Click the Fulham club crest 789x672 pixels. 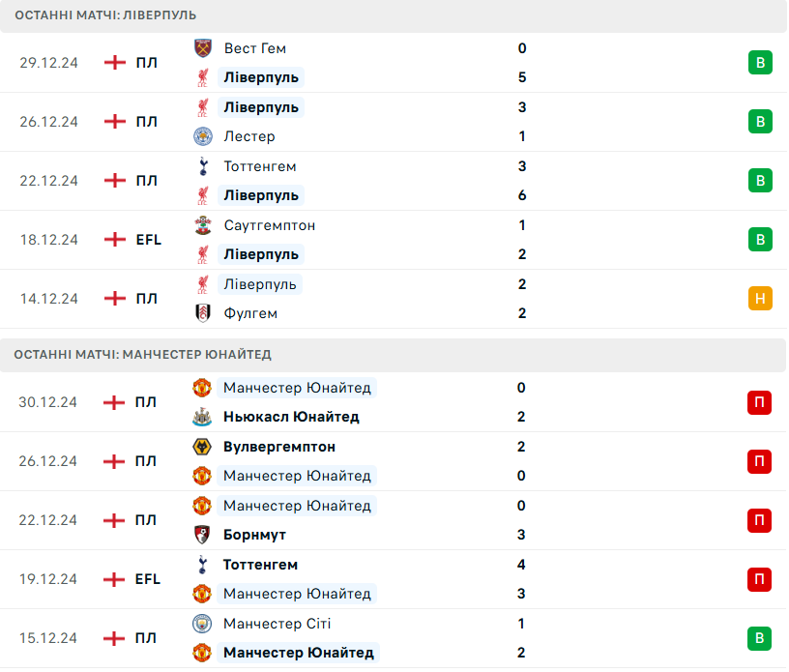[x=203, y=313]
